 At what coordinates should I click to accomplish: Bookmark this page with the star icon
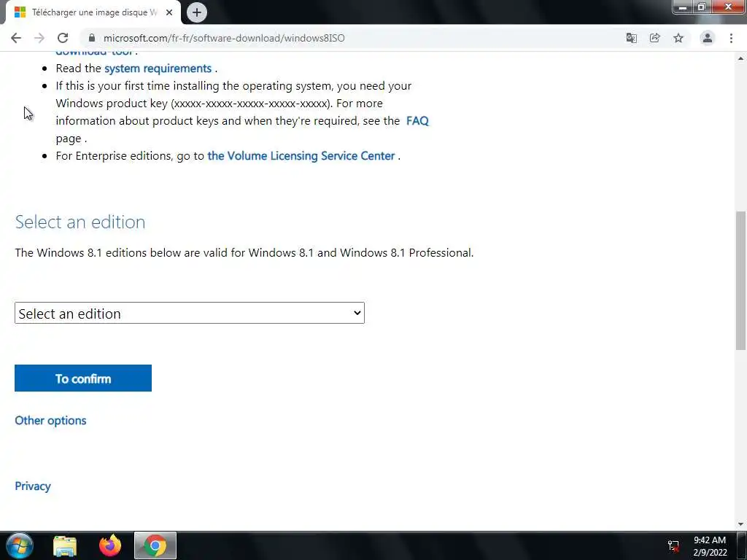point(678,38)
